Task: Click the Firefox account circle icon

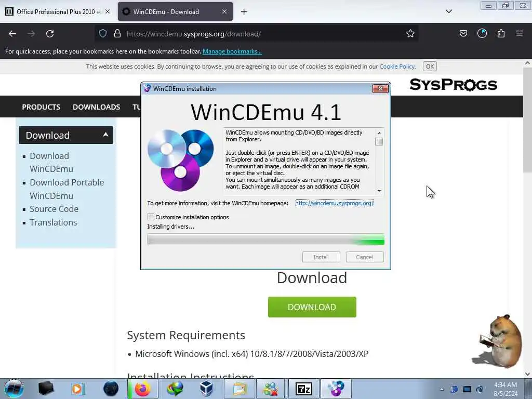Action: pos(482,34)
